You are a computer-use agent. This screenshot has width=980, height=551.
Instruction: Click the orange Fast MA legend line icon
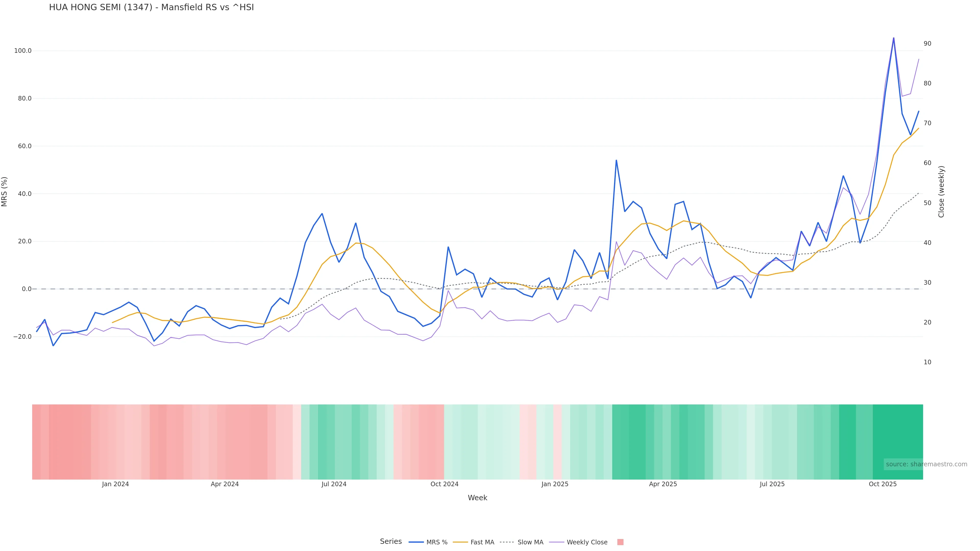pos(460,542)
